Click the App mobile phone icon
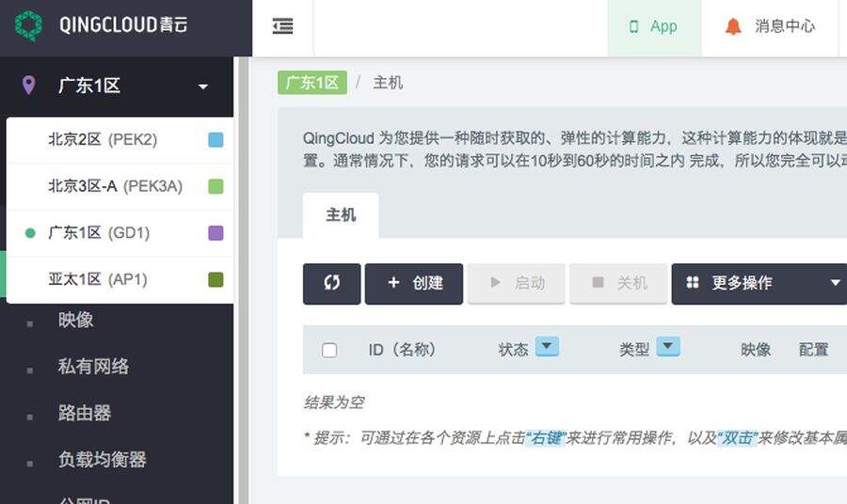Image resolution: width=847 pixels, height=504 pixels. pos(635,26)
